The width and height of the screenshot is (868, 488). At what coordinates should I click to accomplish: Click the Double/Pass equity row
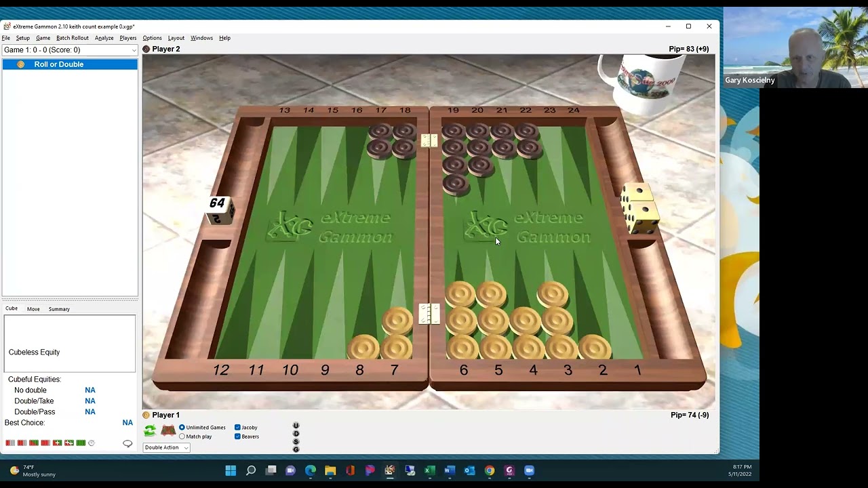pos(54,412)
